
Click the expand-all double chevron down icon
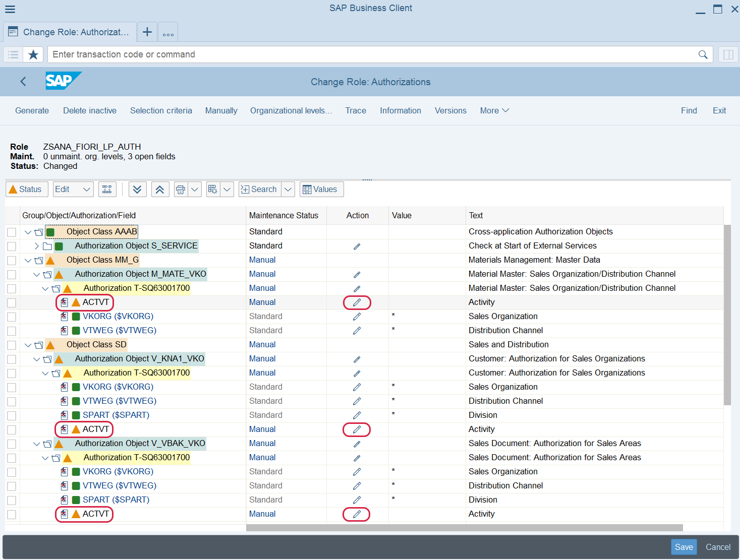click(x=137, y=190)
